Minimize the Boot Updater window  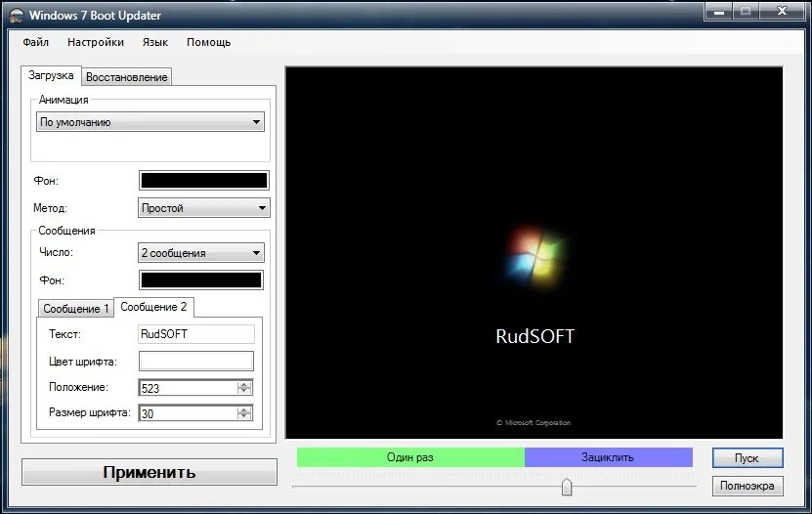tap(719, 12)
